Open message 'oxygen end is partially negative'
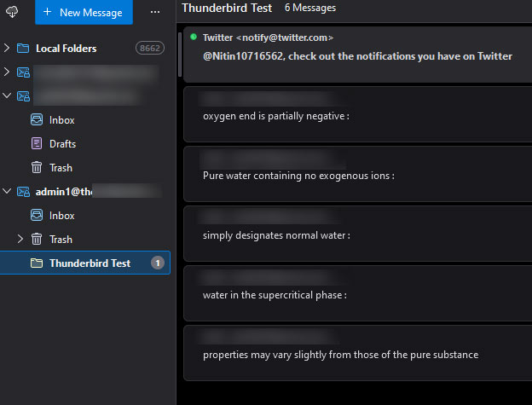The width and height of the screenshot is (532, 405). click(x=357, y=114)
